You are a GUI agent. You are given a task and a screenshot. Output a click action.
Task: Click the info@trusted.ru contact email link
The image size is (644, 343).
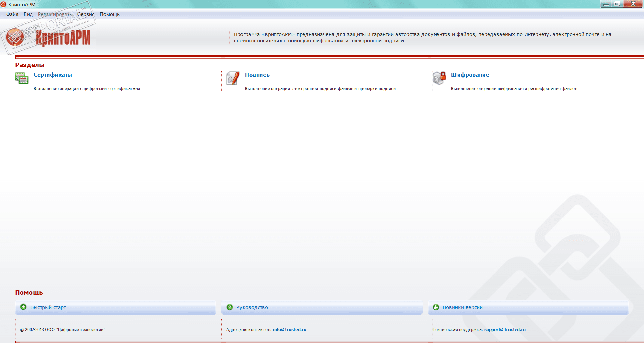coord(289,330)
